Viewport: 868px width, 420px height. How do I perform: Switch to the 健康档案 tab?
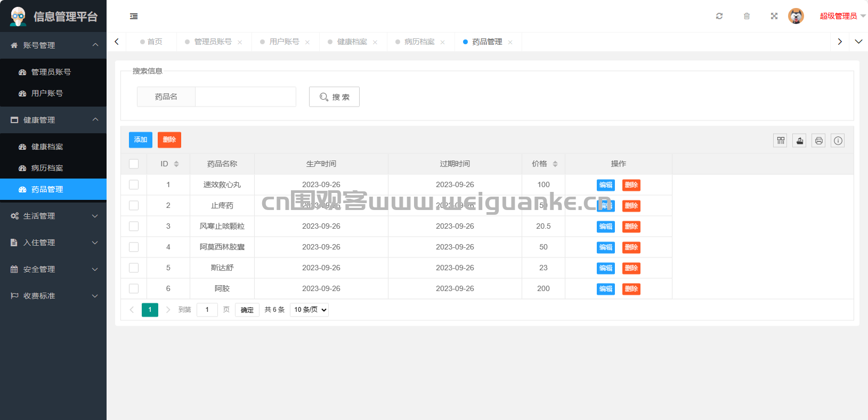[352, 42]
